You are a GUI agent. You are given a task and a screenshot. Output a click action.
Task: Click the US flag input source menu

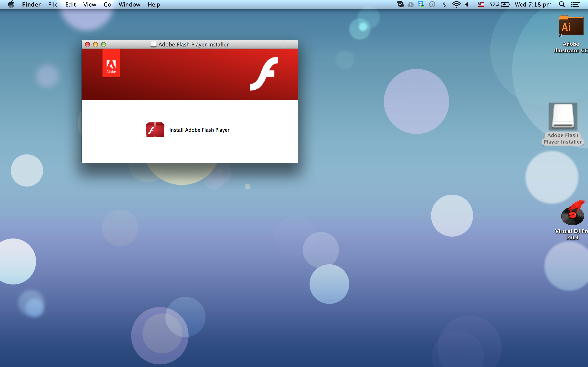(481, 4)
